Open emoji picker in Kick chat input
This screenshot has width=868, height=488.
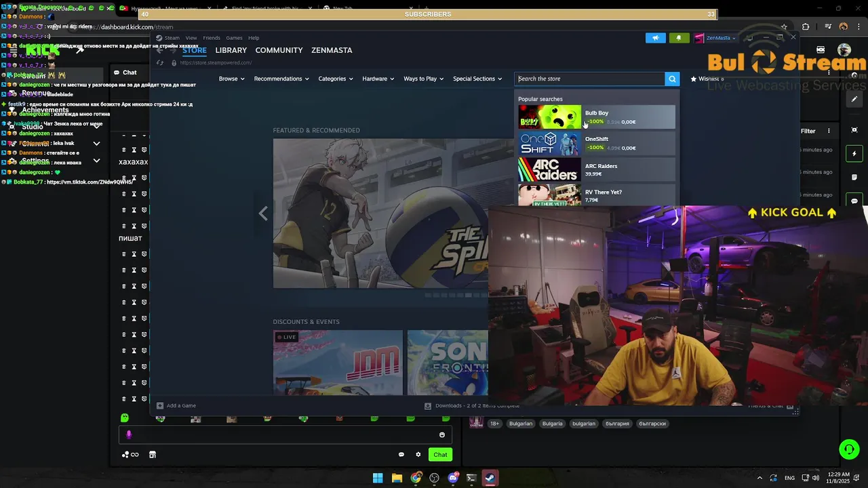[442, 435]
